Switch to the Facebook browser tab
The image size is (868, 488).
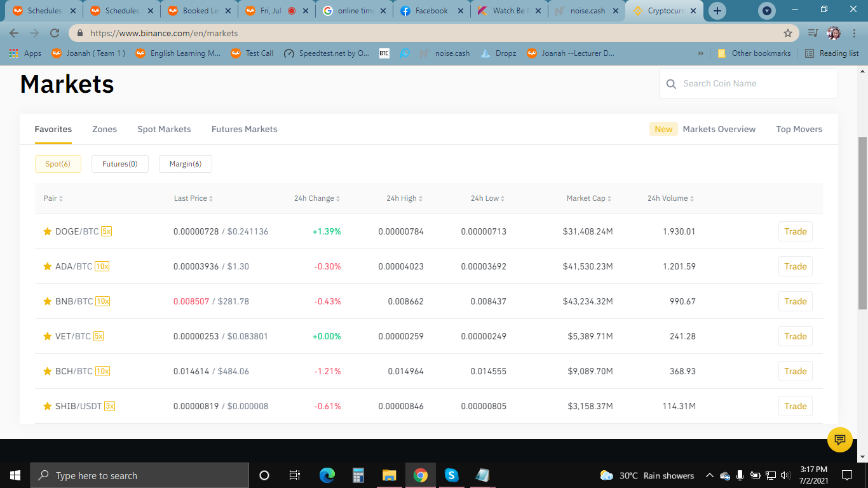[431, 11]
